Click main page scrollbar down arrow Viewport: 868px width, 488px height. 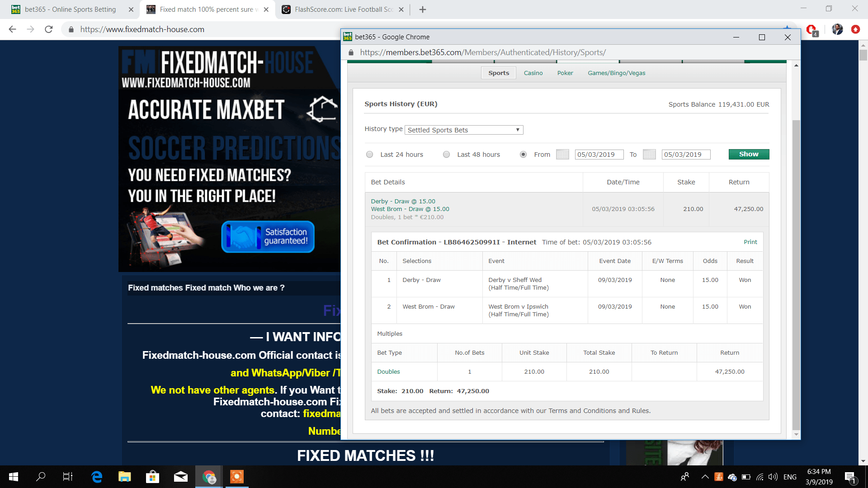(x=863, y=461)
